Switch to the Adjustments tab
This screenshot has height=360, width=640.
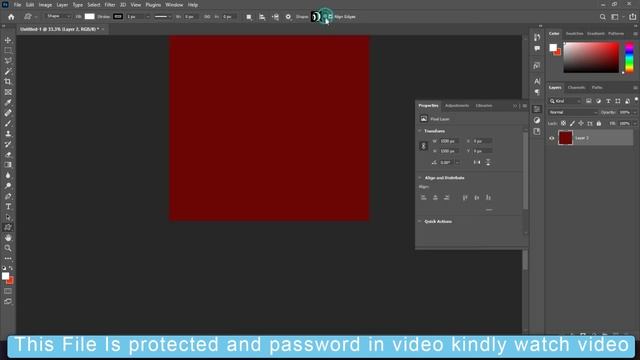(x=457, y=106)
